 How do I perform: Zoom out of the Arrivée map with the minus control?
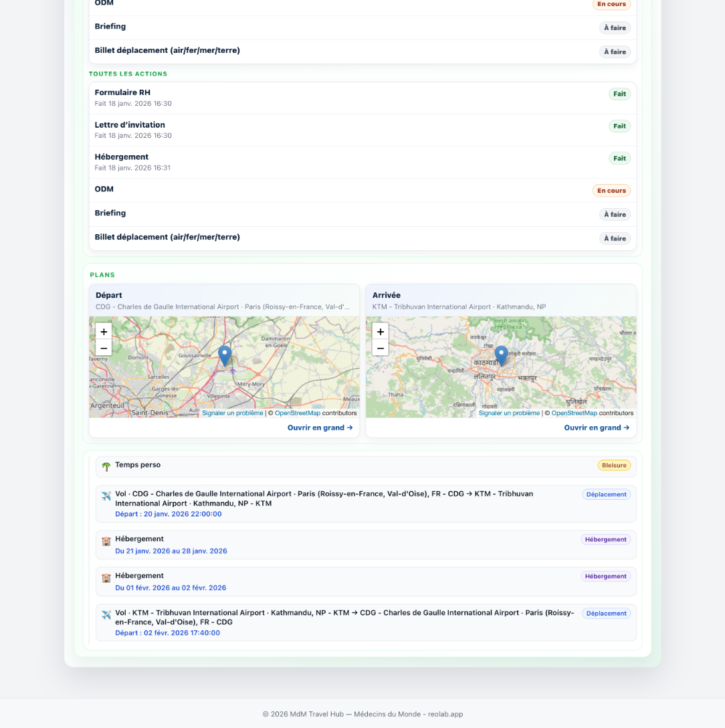point(380,347)
